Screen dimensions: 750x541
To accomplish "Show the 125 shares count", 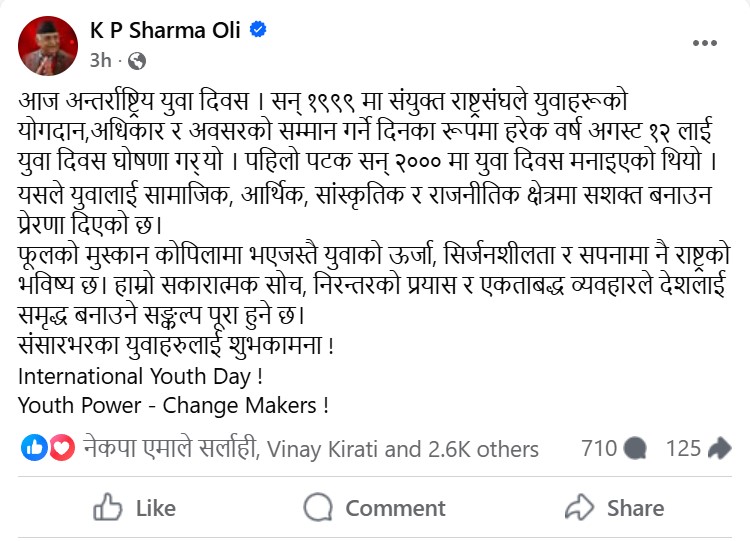I will coord(684,449).
